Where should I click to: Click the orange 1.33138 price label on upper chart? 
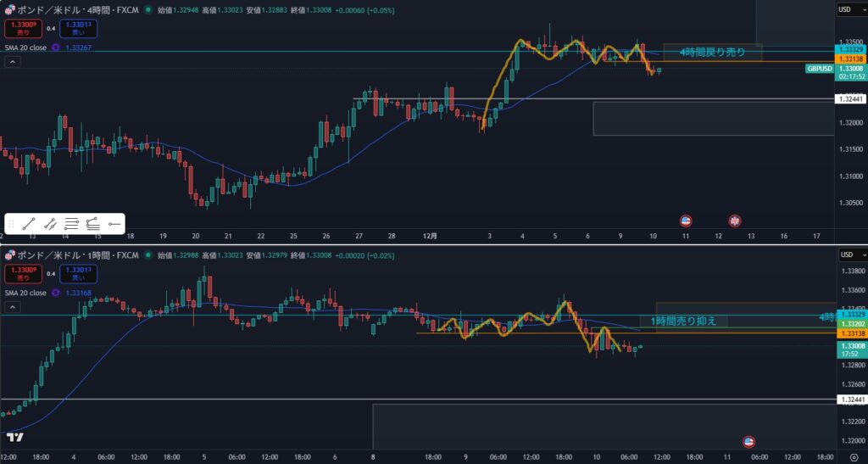coord(849,59)
